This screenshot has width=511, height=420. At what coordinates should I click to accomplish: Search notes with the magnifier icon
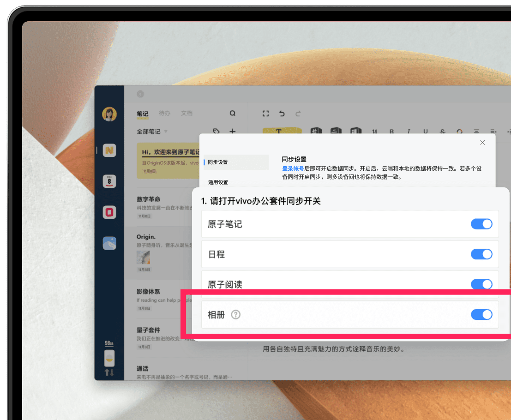(232, 113)
